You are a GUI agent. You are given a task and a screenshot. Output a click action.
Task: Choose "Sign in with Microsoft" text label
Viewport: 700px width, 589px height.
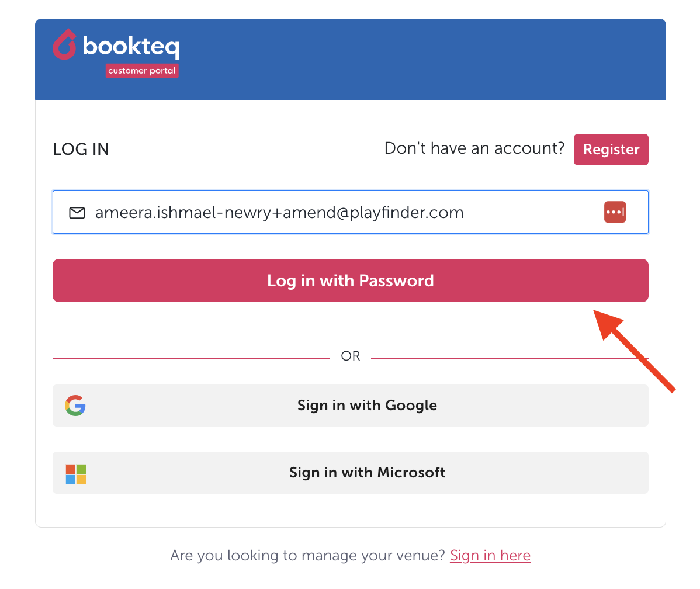367,472
